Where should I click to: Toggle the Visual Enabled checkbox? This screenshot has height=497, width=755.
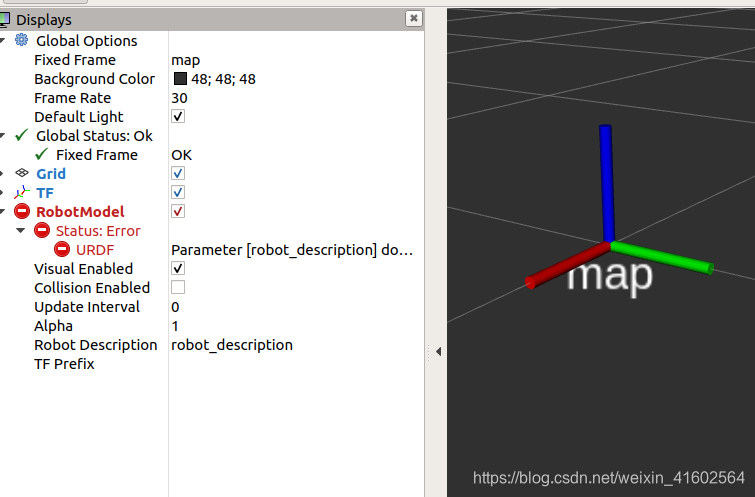pyautogui.click(x=178, y=268)
